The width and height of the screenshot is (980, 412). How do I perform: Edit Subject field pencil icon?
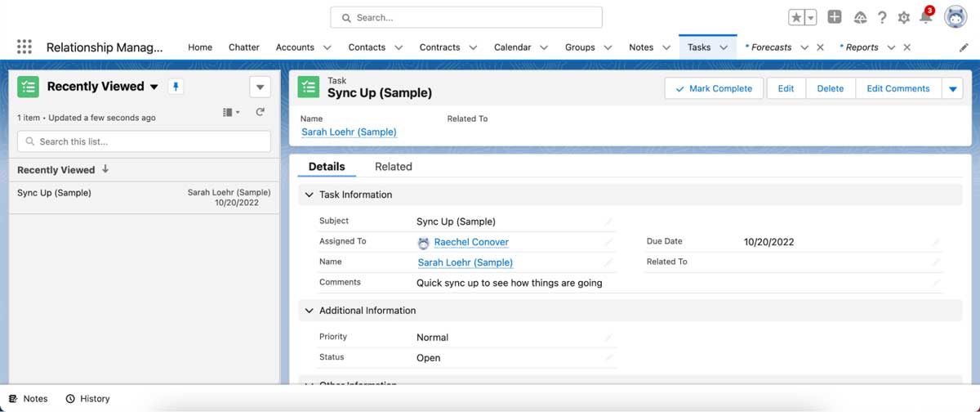click(x=608, y=222)
